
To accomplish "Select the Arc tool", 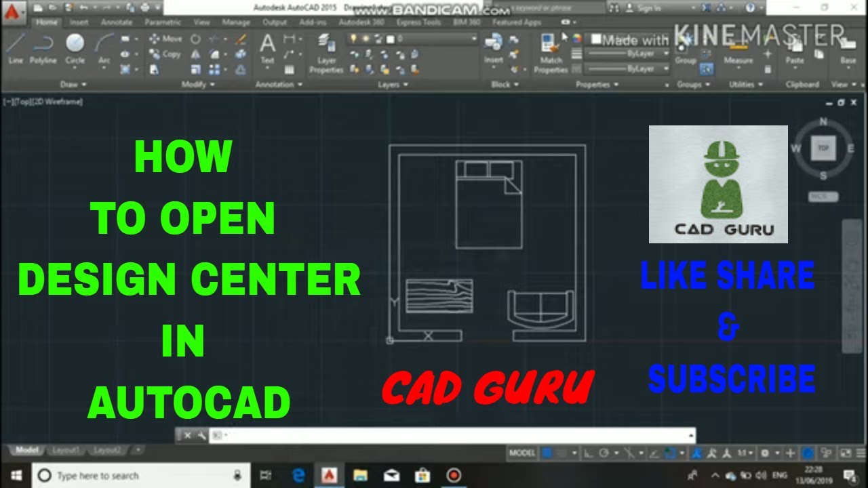I will [x=104, y=49].
